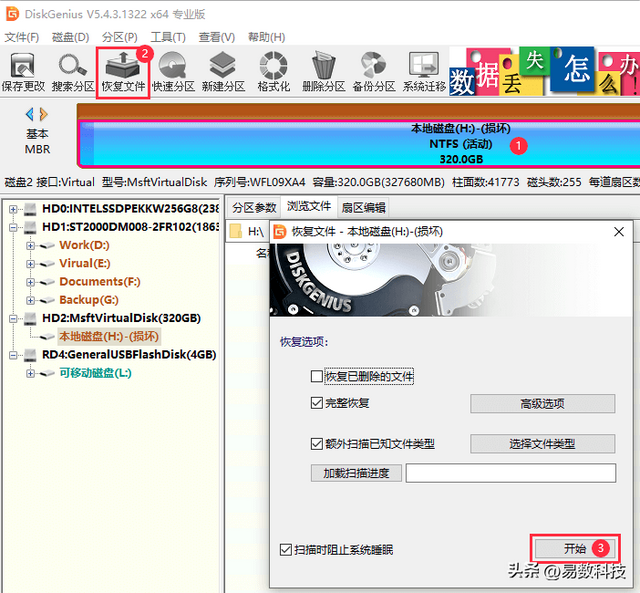This screenshot has width=640, height=593.
Task: Expand the HD0 disk tree node
Action: [x=13, y=209]
